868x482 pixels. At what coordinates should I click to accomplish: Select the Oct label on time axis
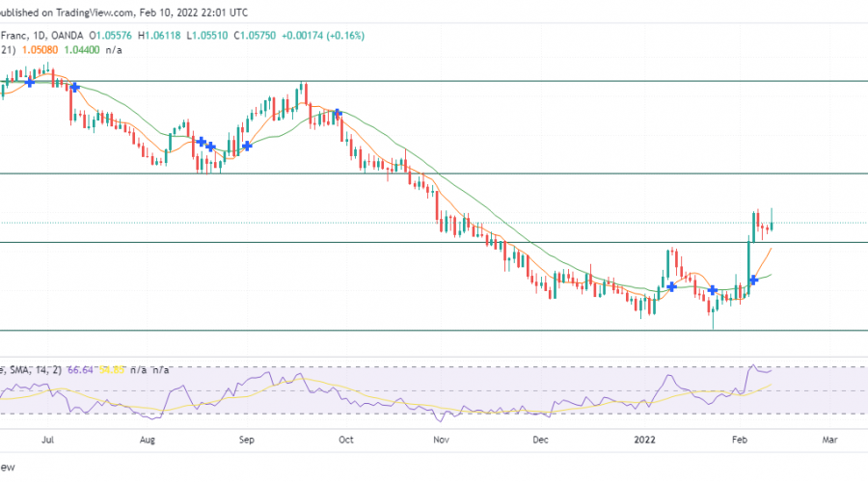coord(346,440)
